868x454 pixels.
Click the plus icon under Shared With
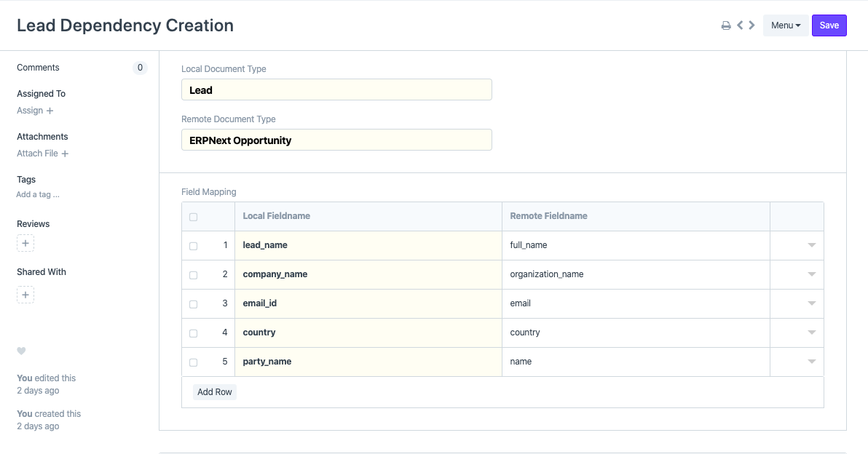coord(25,295)
